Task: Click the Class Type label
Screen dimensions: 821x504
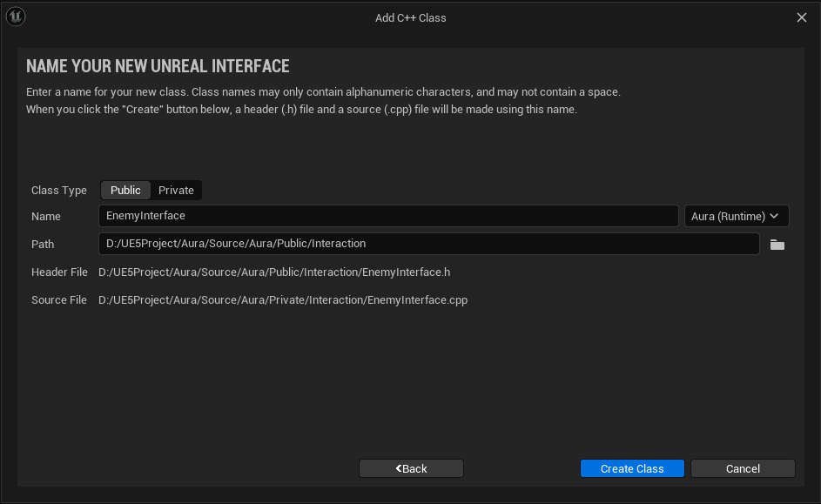Action: 59,191
